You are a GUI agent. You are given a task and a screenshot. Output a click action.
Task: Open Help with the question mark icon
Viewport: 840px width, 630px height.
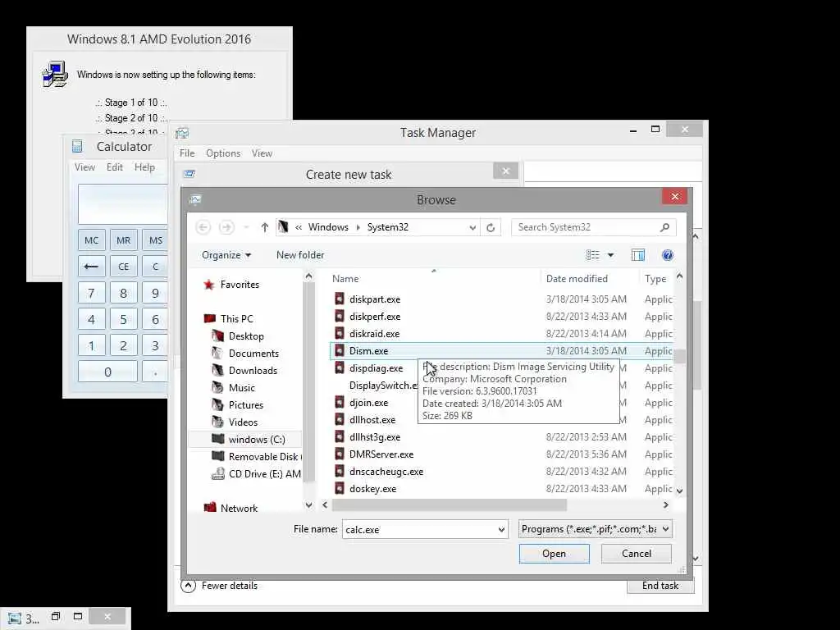pos(667,255)
